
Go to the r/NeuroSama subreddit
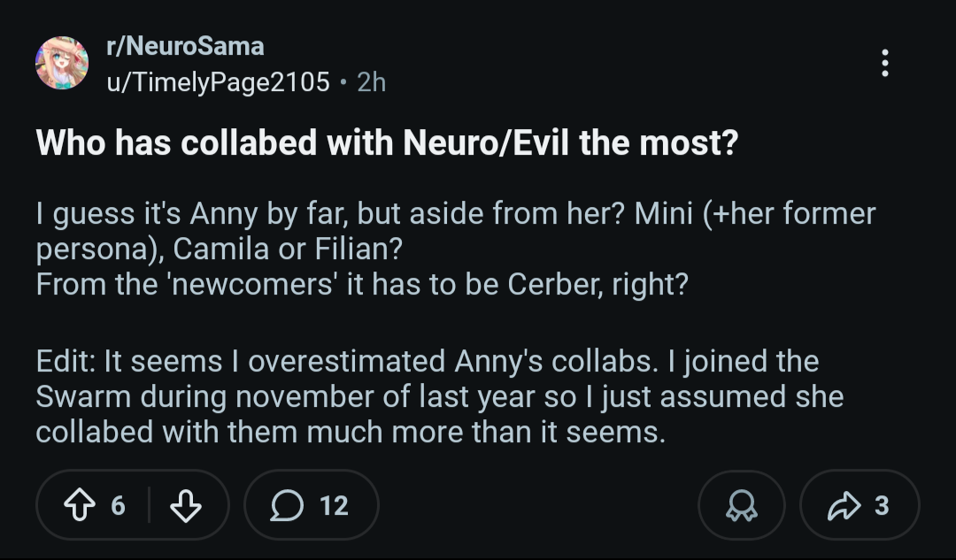coord(184,46)
